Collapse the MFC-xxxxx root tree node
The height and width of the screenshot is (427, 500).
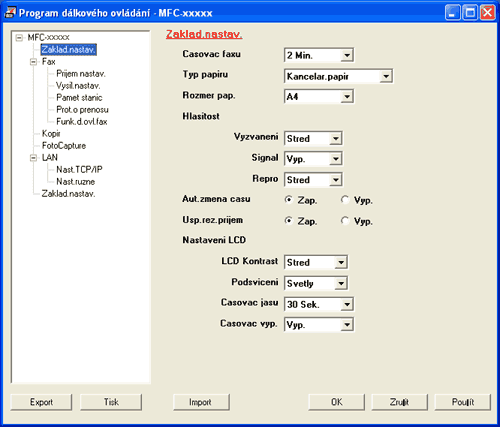point(19,38)
